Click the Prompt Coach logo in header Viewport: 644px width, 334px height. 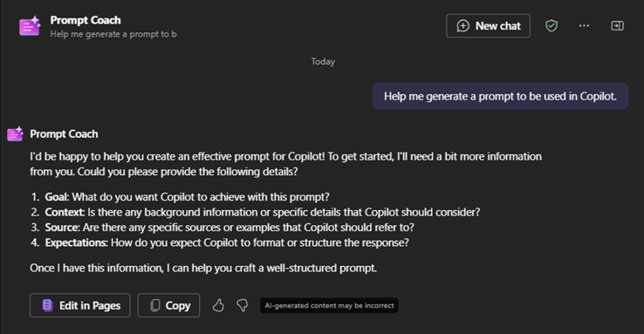pos(30,26)
